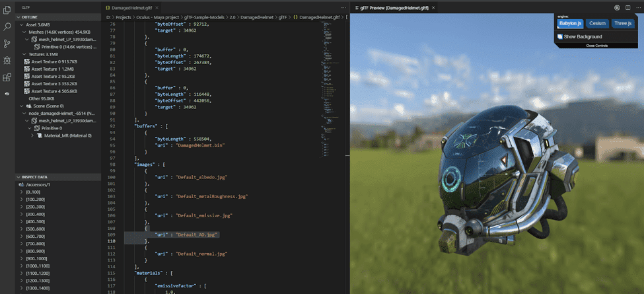The width and height of the screenshot is (644, 294).
Task: Open the Search view in activity bar
Action: (7, 26)
